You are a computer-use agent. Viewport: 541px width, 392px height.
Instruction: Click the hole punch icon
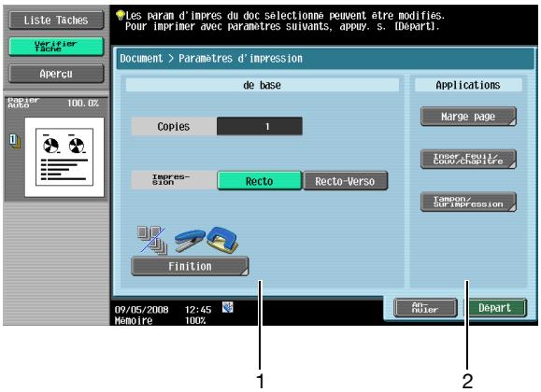[221, 239]
